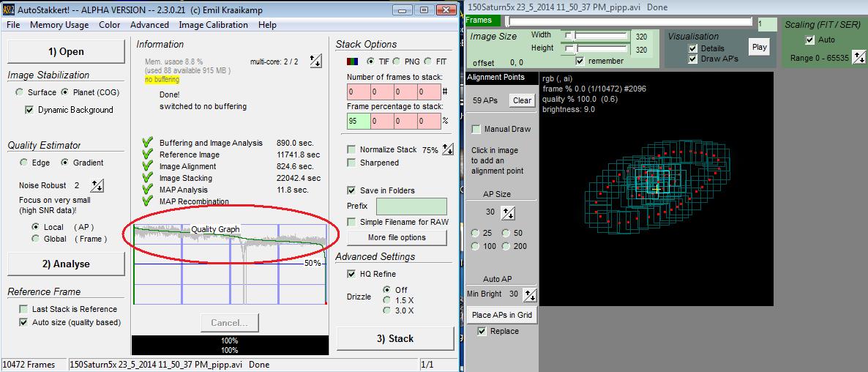This screenshot has width=868, height=372.
Task: Adjust the Range 0 - 65535 stepper
Action: click(858, 57)
